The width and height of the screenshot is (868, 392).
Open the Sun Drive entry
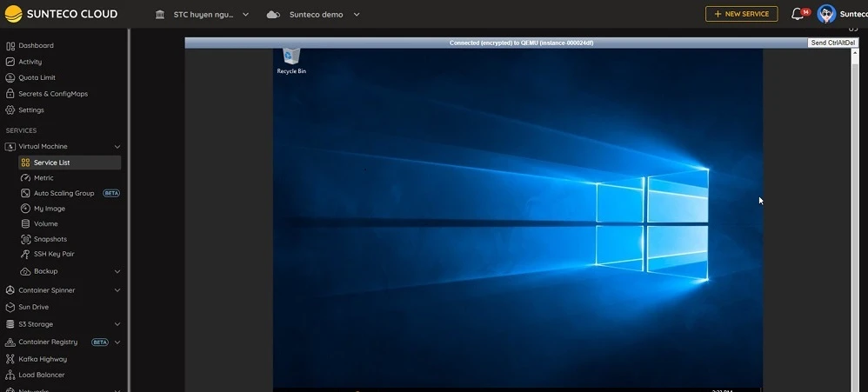pyautogui.click(x=33, y=308)
